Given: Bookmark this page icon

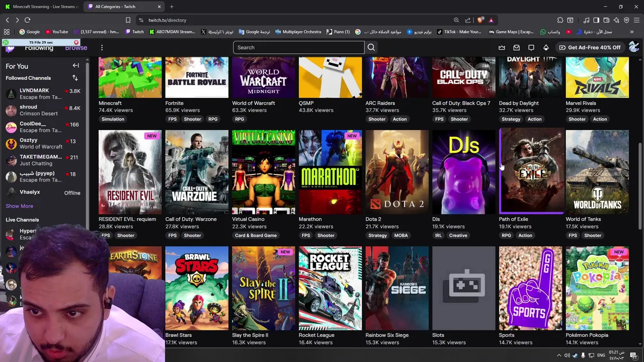Looking at the screenshot, I should click(x=128, y=20).
